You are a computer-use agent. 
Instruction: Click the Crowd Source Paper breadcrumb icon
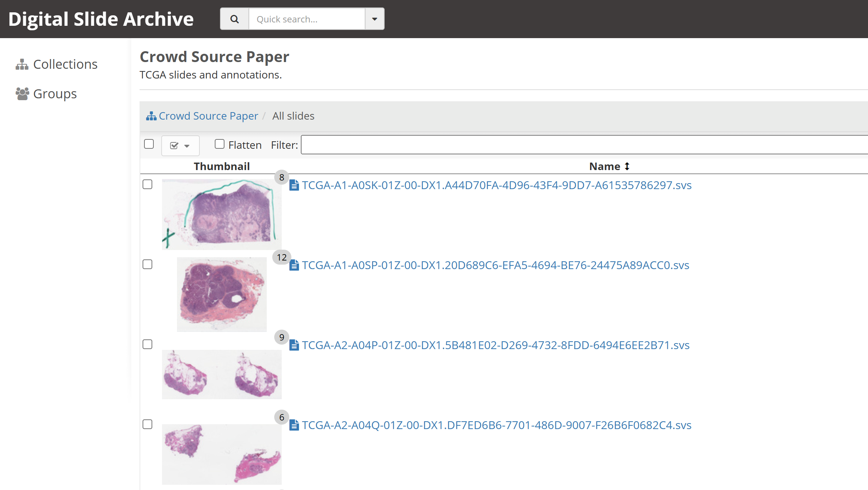[151, 116]
